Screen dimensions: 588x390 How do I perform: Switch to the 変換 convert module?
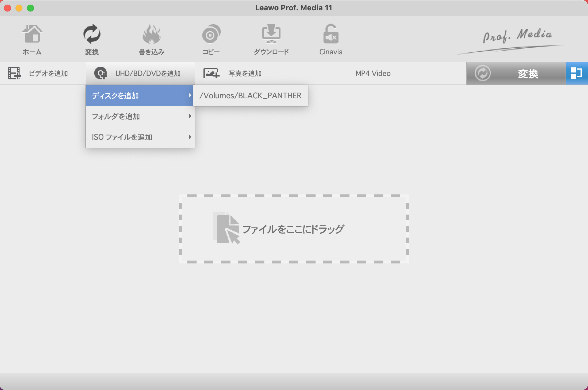[92, 40]
